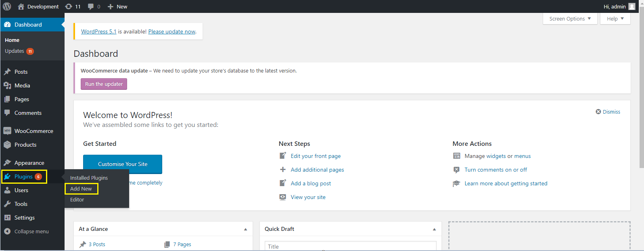Open the Products box icon

[x=7, y=145]
